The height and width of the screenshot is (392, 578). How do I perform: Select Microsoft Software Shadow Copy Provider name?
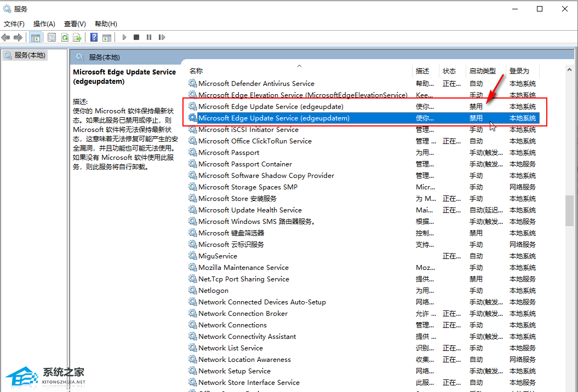click(266, 175)
